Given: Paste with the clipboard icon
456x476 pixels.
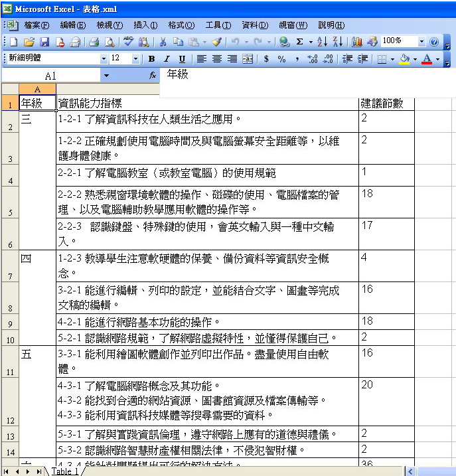Looking at the screenshot, I should [x=194, y=42].
